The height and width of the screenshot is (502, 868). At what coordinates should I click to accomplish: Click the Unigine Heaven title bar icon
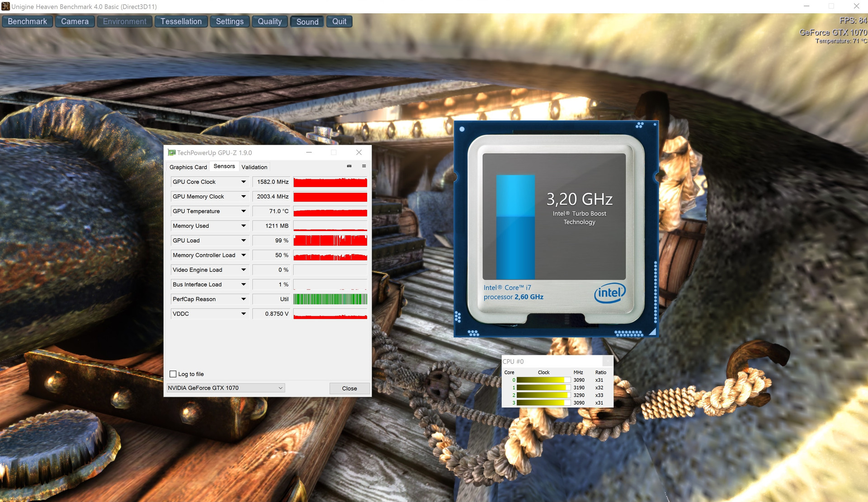[x=5, y=6]
